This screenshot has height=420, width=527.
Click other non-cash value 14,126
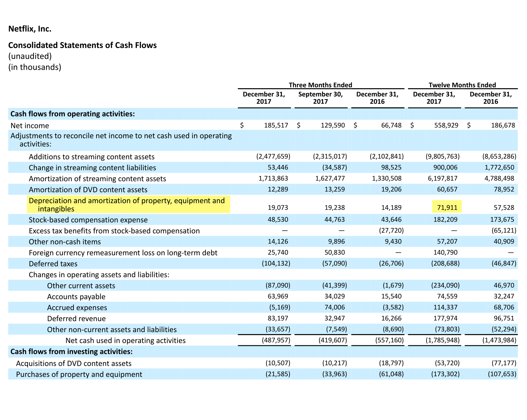(x=278, y=241)
